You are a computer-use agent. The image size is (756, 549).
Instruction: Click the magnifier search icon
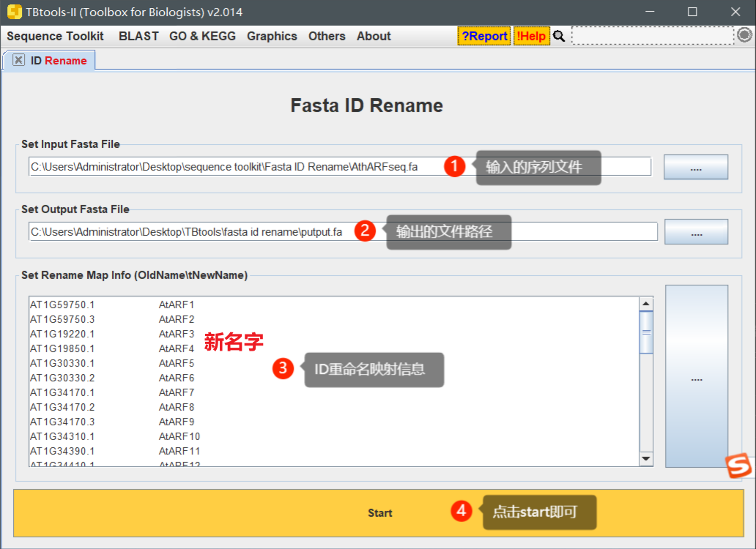559,36
